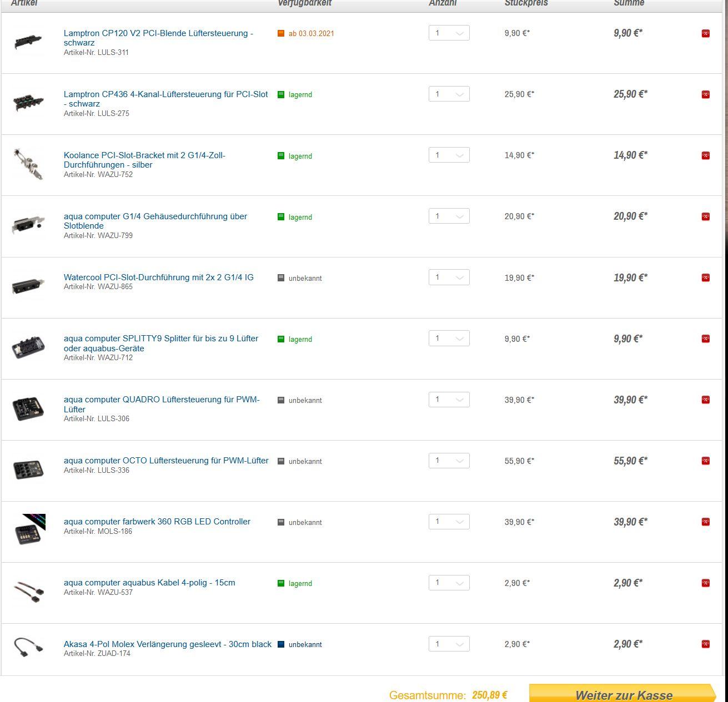Open Lamptron CP436 4-Kanal-Lüftersteuerung product page
This screenshot has height=702, width=728.
pos(165,99)
